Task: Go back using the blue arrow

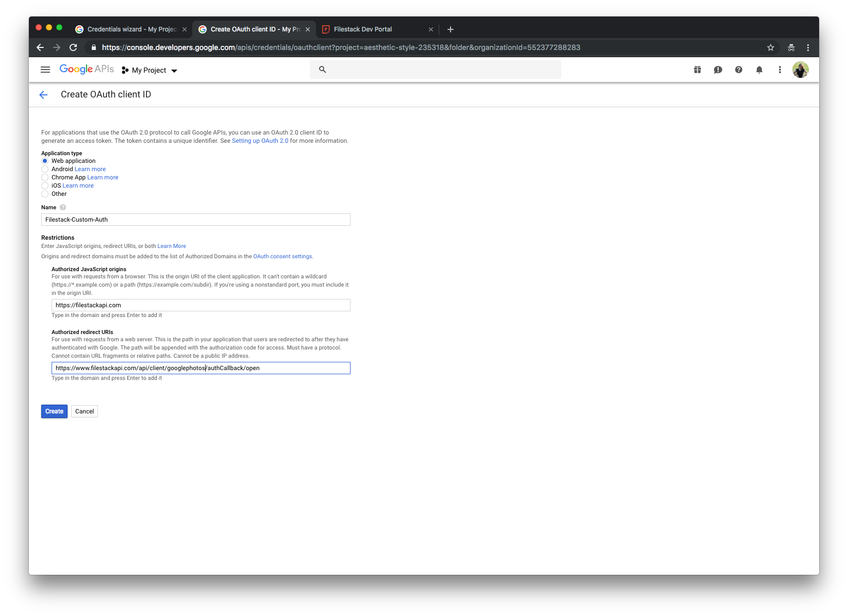Action: (x=43, y=94)
